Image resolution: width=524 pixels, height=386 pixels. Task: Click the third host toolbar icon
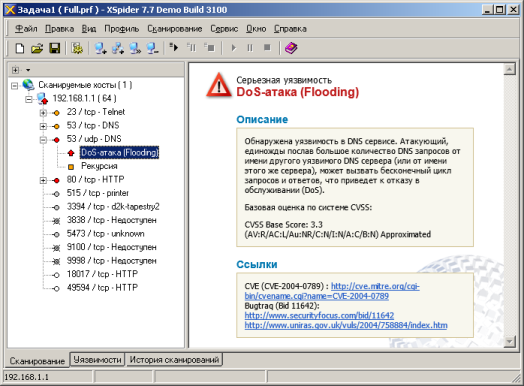click(135, 48)
